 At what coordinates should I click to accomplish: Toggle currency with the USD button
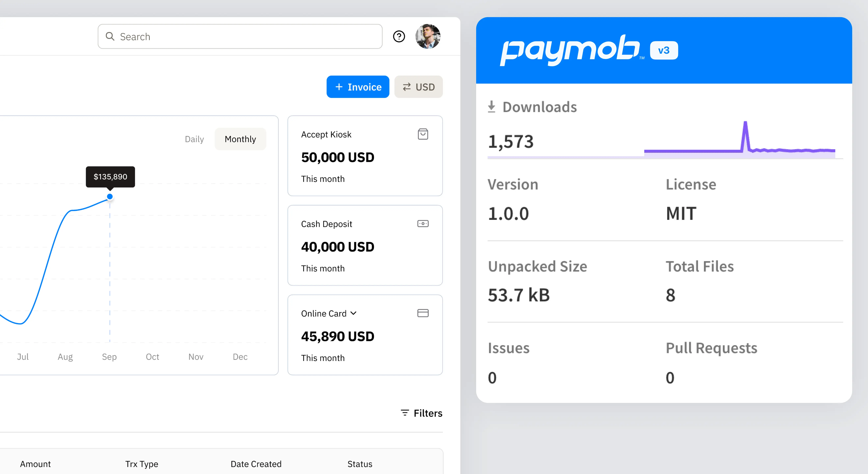[x=419, y=87]
